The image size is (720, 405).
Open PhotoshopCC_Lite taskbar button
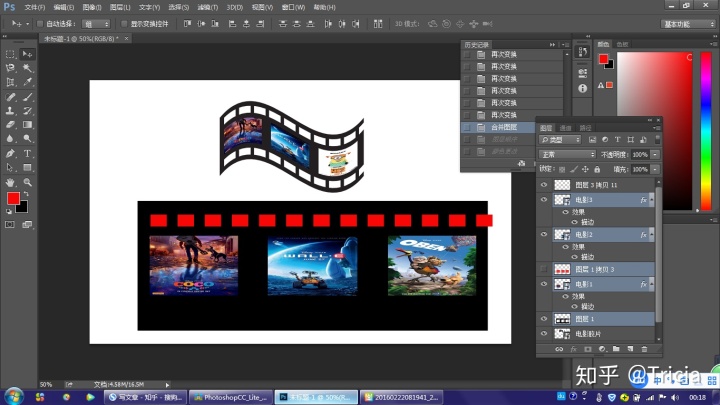point(230,397)
